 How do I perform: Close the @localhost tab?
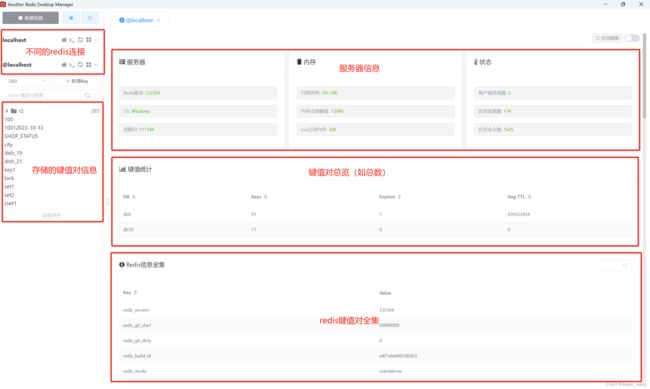[158, 20]
